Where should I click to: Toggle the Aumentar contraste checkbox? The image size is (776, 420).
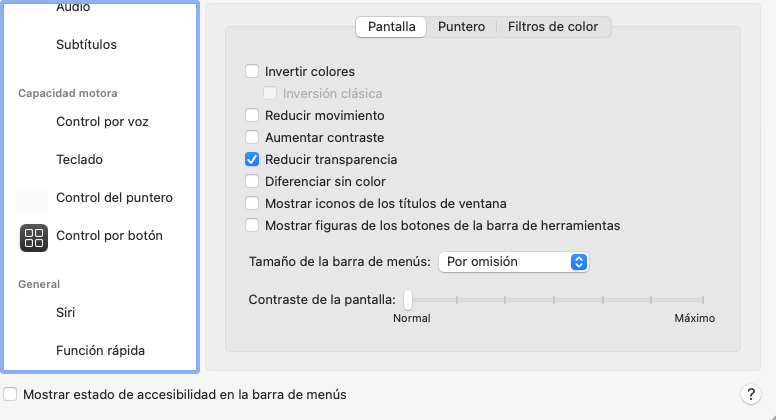pos(252,138)
